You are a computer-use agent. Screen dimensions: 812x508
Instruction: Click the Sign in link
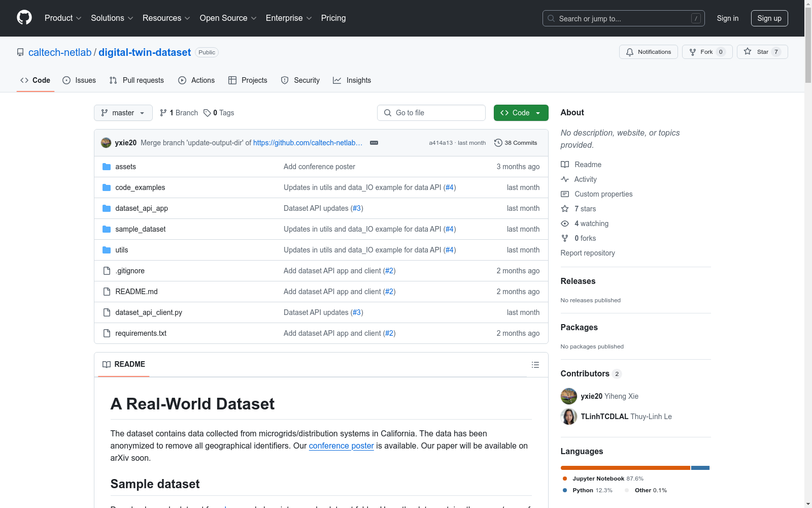tap(728, 18)
